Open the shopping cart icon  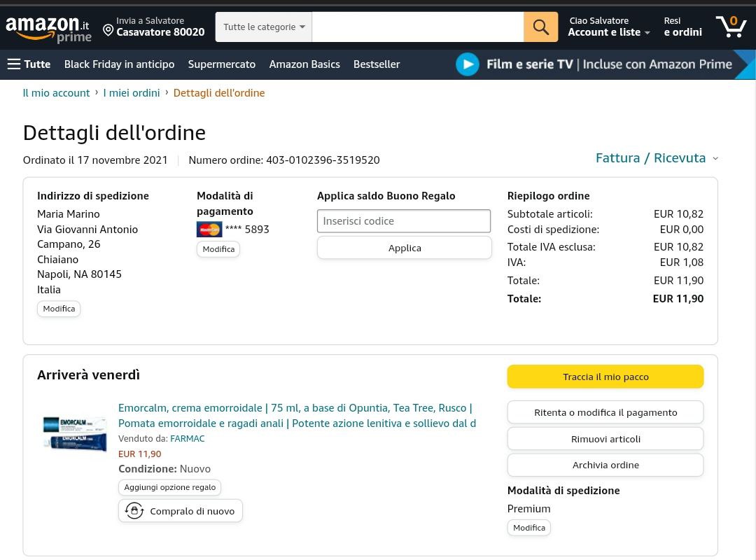click(731, 27)
